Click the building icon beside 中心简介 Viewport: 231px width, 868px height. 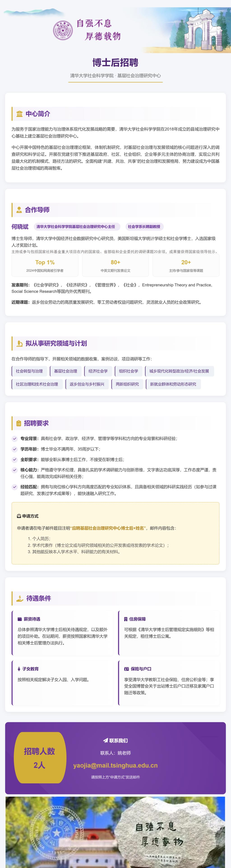(20, 114)
